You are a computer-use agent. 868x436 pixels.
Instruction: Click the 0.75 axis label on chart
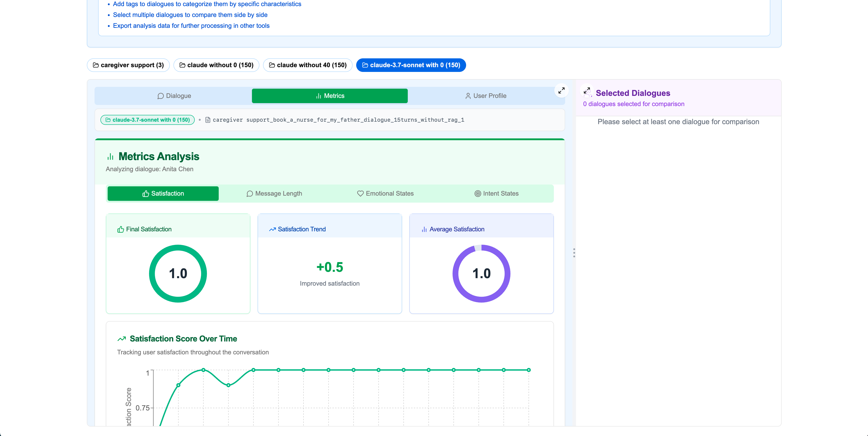[142, 408]
